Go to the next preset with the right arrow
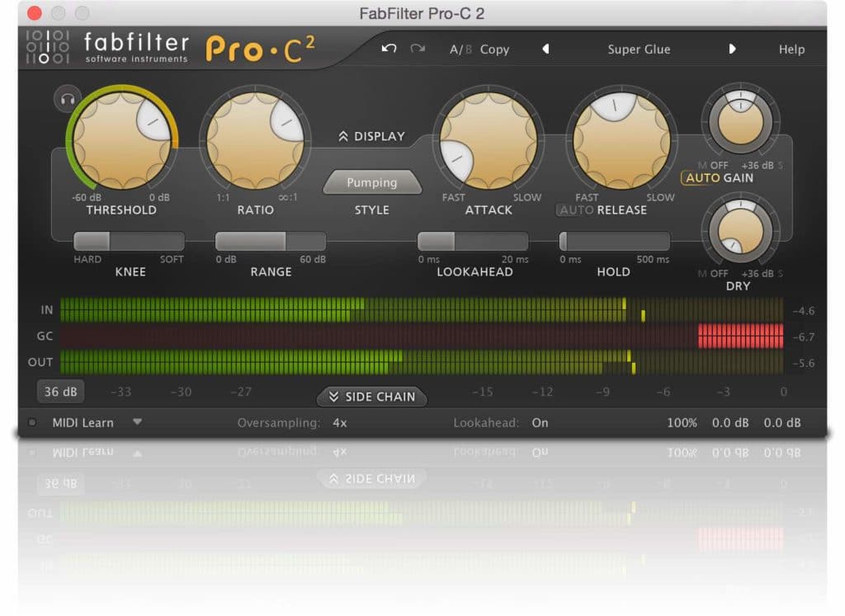This screenshot has width=845, height=616. coord(732,49)
